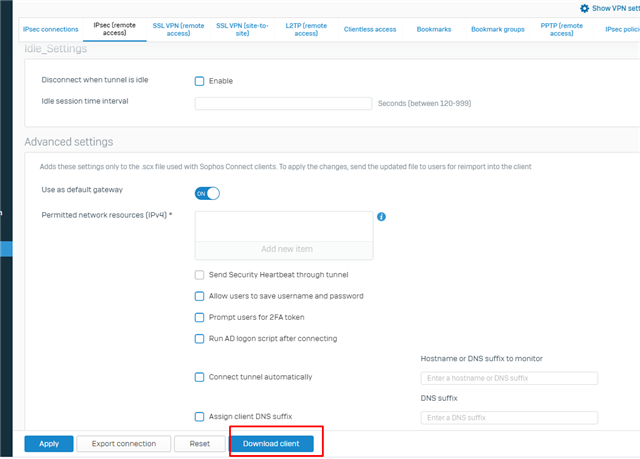Focus the DNS suffix input field
The width and height of the screenshot is (640, 459).
[x=509, y=418]
